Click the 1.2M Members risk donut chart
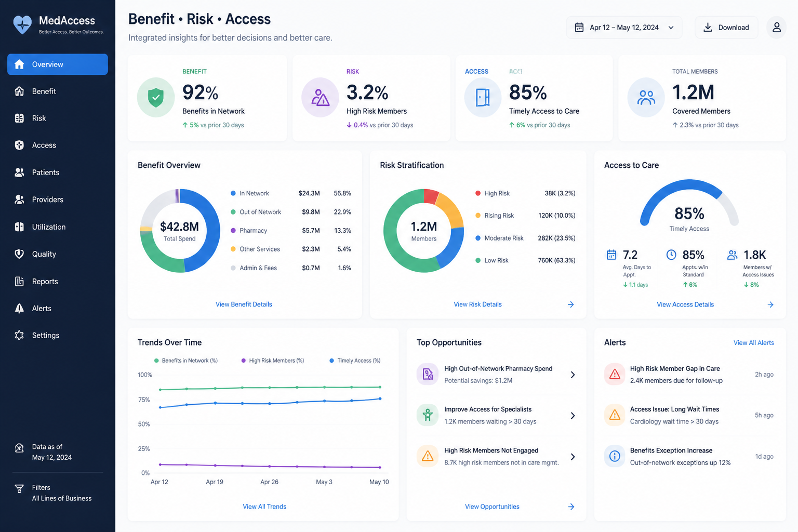The image size is (798, 532). click(423, 231)
